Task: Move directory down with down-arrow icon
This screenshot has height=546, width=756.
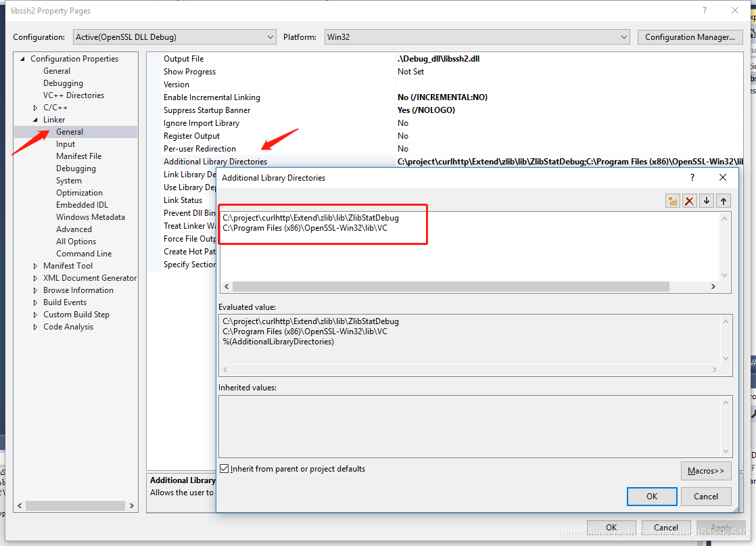Action: [706, 200]
